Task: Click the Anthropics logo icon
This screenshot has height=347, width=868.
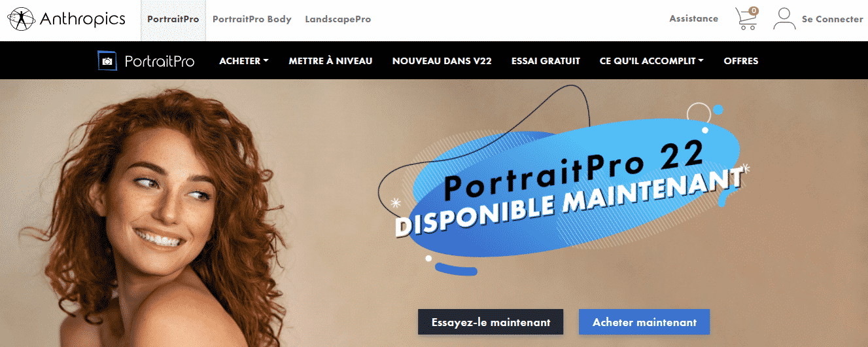Action: coord(22,20)
